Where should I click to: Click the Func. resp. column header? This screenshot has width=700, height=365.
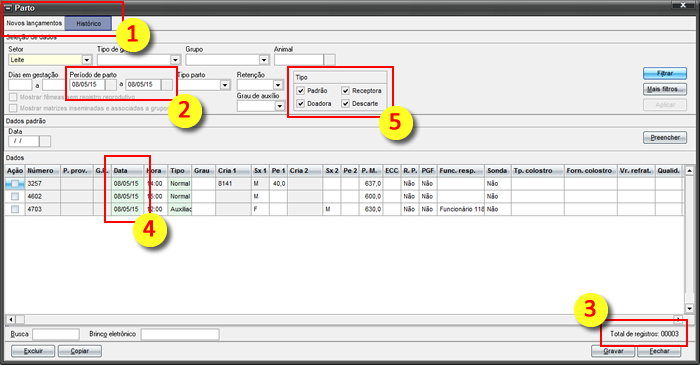coord(461,170)
